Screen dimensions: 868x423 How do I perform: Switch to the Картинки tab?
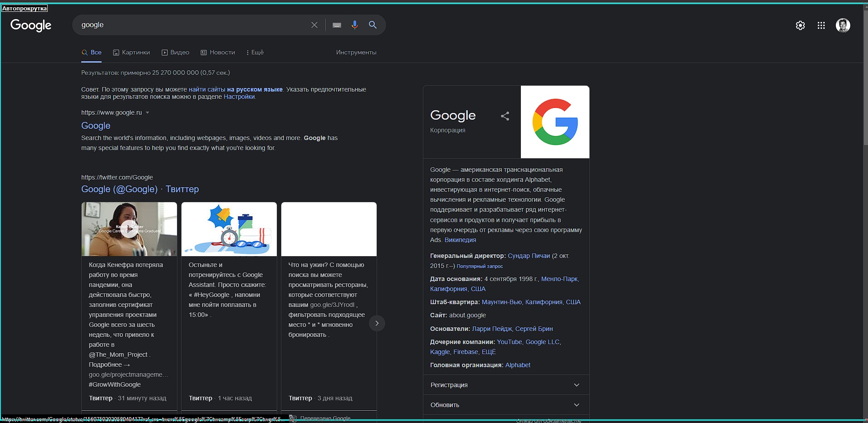131,53
